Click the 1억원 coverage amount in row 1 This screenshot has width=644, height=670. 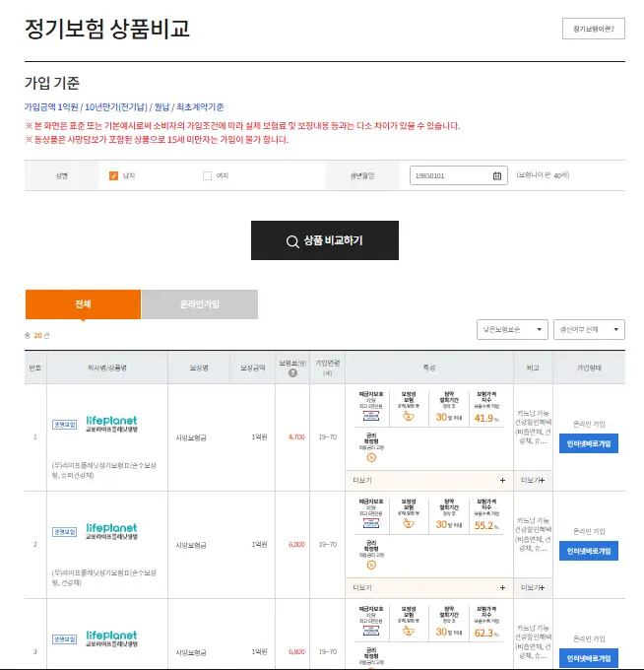coord(259,437)
